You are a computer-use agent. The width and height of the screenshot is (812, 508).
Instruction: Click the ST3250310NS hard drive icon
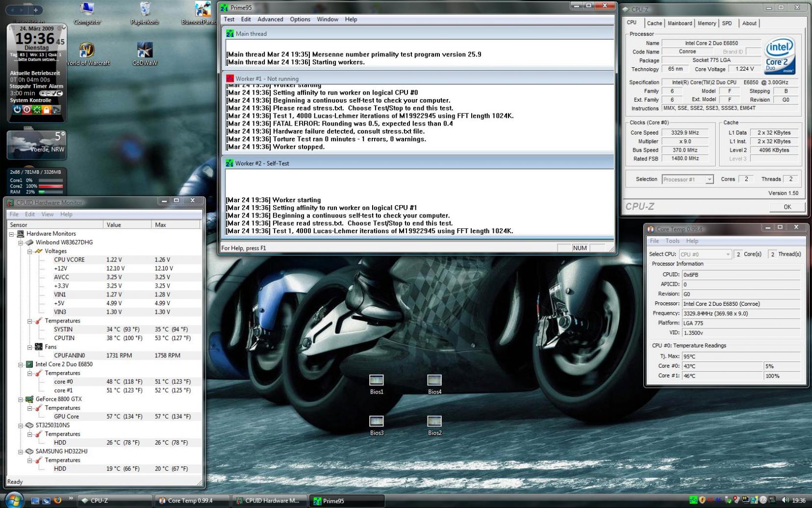tap(29, 425)
